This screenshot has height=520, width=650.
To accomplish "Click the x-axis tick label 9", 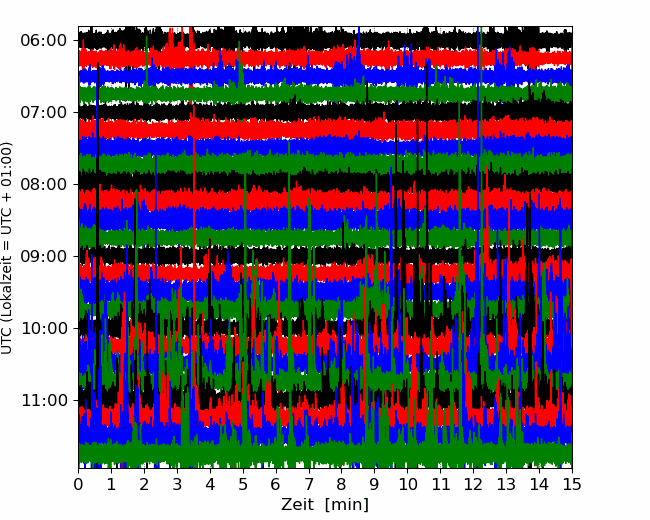I will pyautogui.click(x=375, y=484).
